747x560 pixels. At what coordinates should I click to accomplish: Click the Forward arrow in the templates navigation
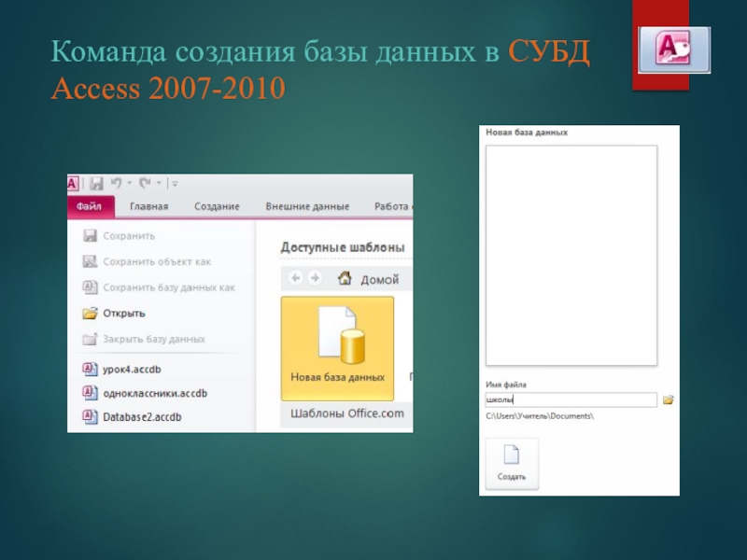[x=315, y=277]
